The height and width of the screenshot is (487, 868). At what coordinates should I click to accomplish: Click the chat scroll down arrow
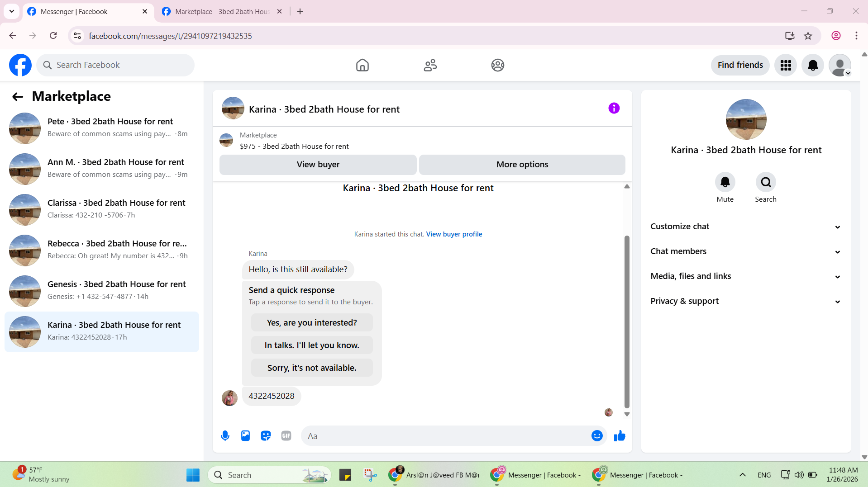coord(627,414)
